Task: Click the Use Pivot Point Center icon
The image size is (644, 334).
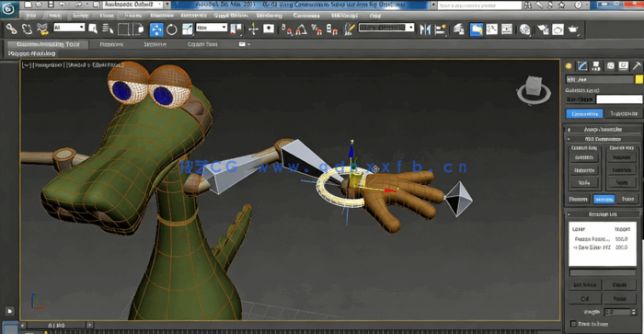Action: click(236, 29)
